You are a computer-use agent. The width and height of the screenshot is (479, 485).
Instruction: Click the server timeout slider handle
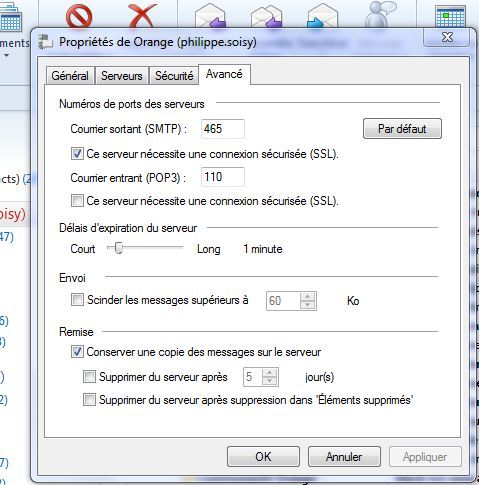[x=118, y=248]
